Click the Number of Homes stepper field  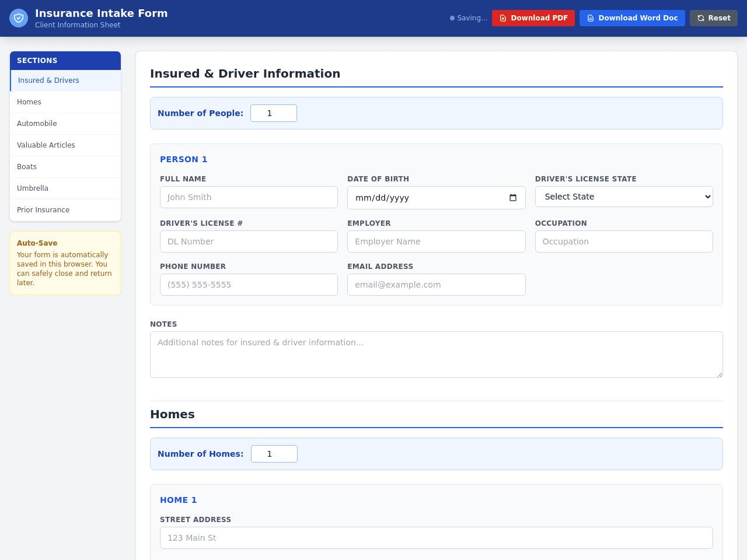pos(274,454)
